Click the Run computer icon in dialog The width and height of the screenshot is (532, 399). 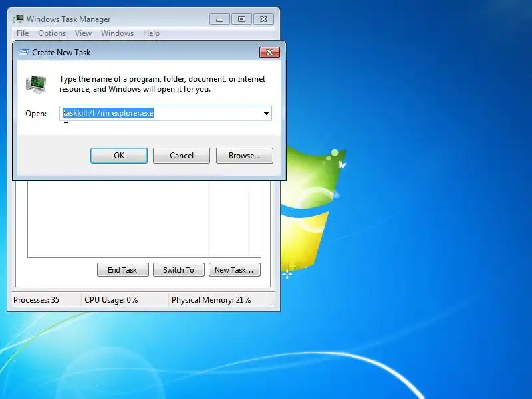click(x=36, y=84)
